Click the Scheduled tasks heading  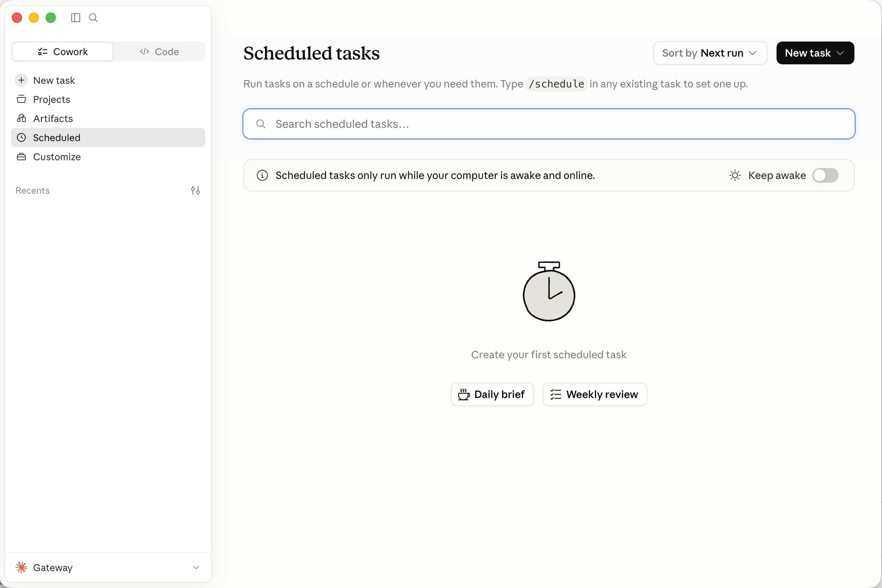[x=311, y=53]
